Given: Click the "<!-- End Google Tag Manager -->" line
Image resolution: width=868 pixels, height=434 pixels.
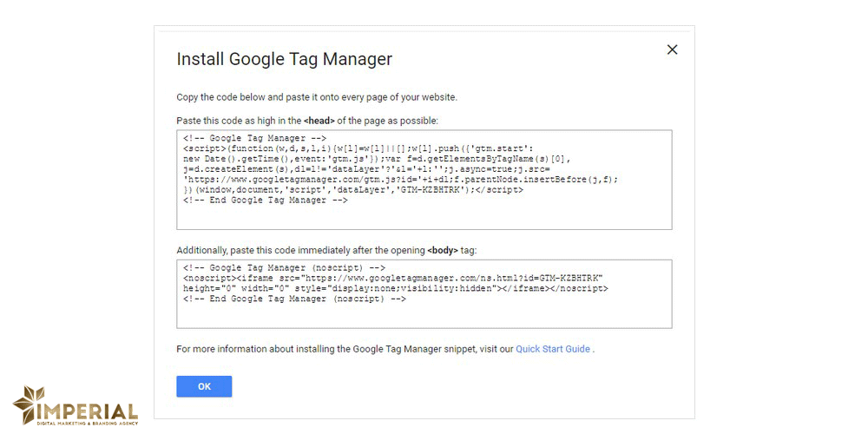Looking at the screenshot, I should [x=265, y=201].
